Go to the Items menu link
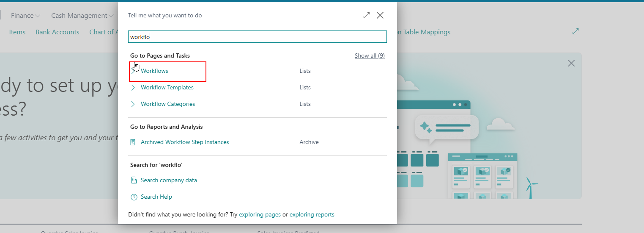 17,32
